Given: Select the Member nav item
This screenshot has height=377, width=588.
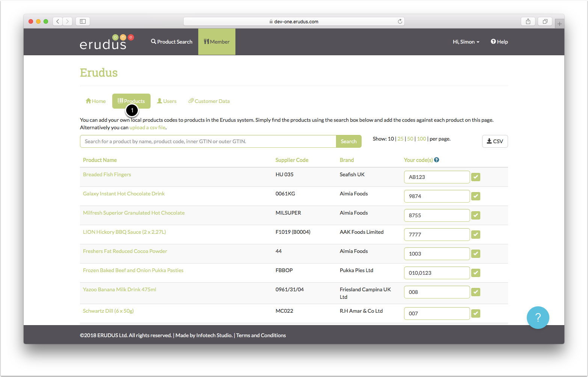Looking at the screenshot, I should tap(217, 42).
